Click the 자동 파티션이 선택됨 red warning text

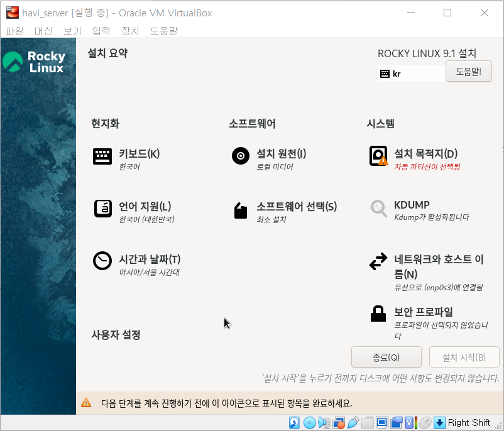[427, 166]
